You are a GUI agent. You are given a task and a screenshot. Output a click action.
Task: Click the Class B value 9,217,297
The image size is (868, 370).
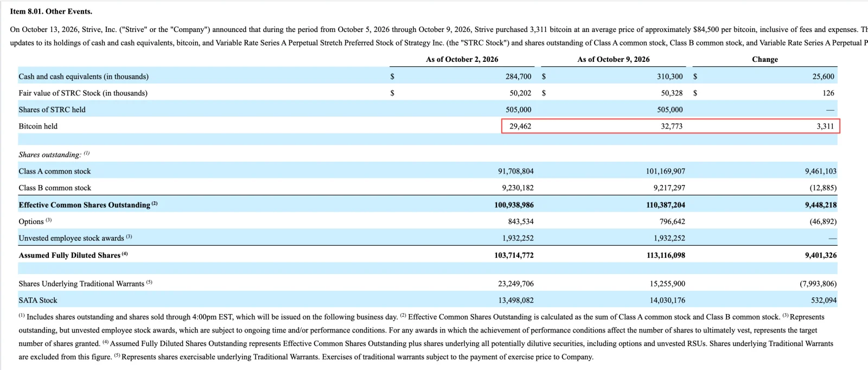pos(669,188)
